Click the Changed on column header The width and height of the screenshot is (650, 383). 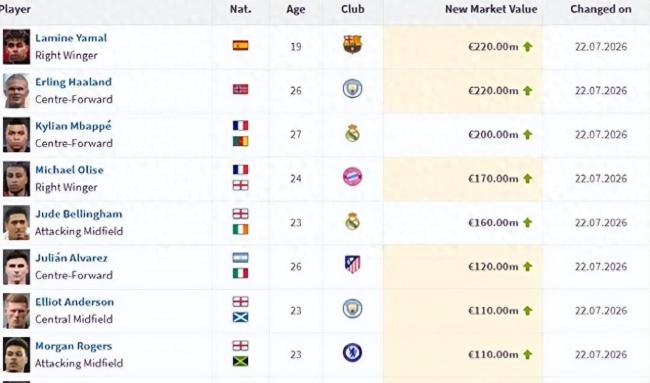(x=601, y=9)
